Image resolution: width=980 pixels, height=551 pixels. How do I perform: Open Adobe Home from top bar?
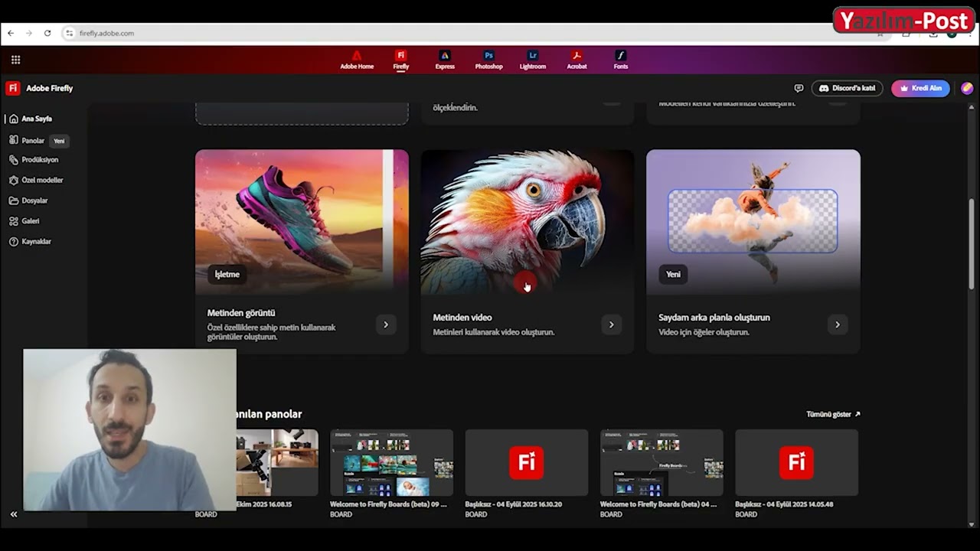click(357, 60)
